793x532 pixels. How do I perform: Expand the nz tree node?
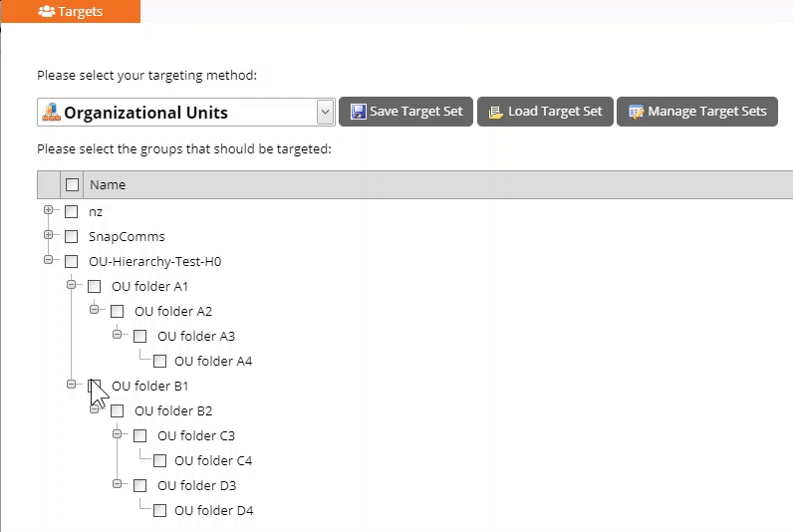pyautogui.click(x=48, y=210)
